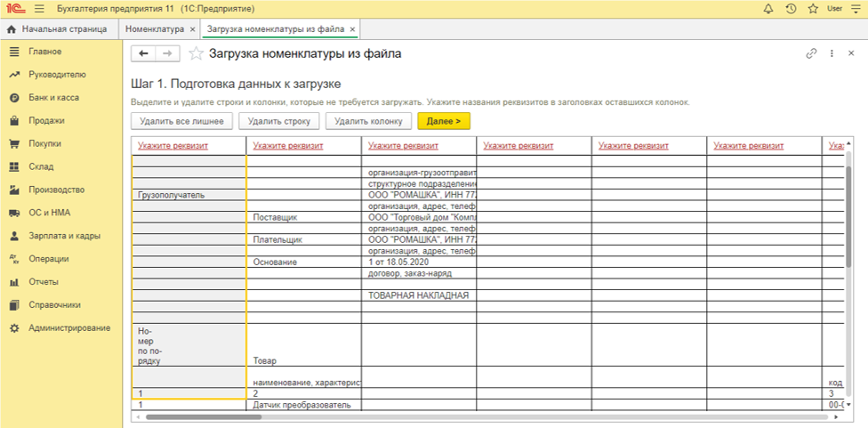Image resolution: width=868 pixels, height=428 pixels.
Task: Set attribute for the second column header link
Action: 288,146
